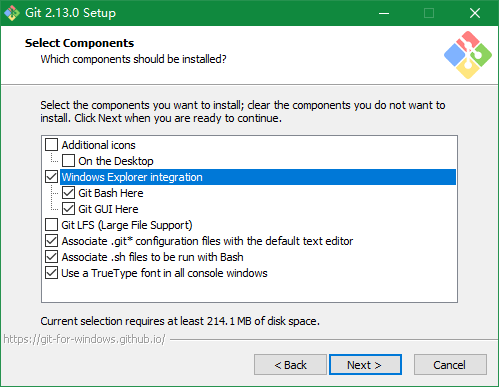The image size is (499, 387).
Task: Select the Git LFS label text
Action: [x=127, y=225]
